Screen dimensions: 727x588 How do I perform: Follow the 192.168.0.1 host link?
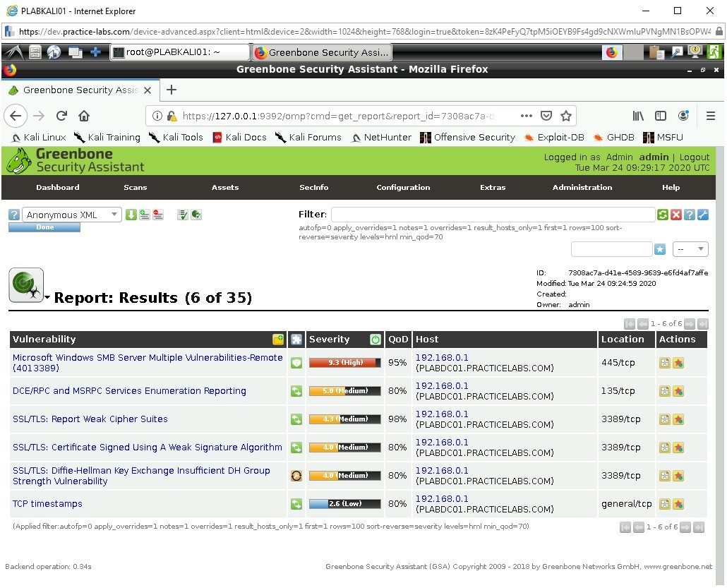pos(443,356)
